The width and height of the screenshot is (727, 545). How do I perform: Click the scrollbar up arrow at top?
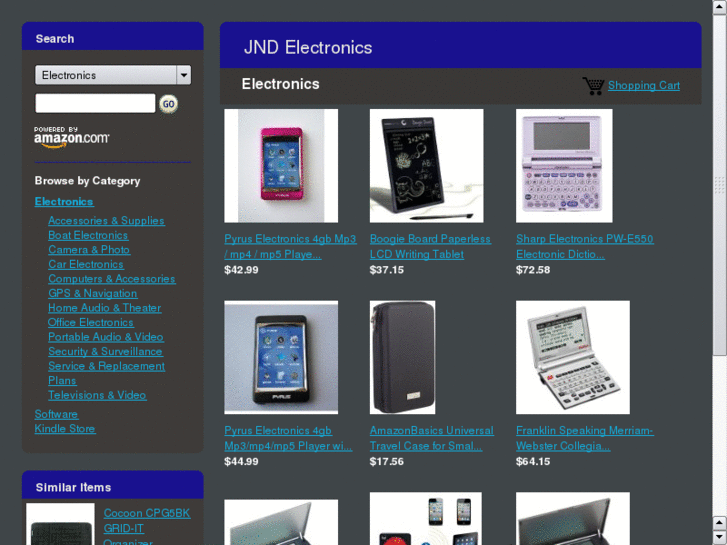pyautogui.click(x=720, y=6)
